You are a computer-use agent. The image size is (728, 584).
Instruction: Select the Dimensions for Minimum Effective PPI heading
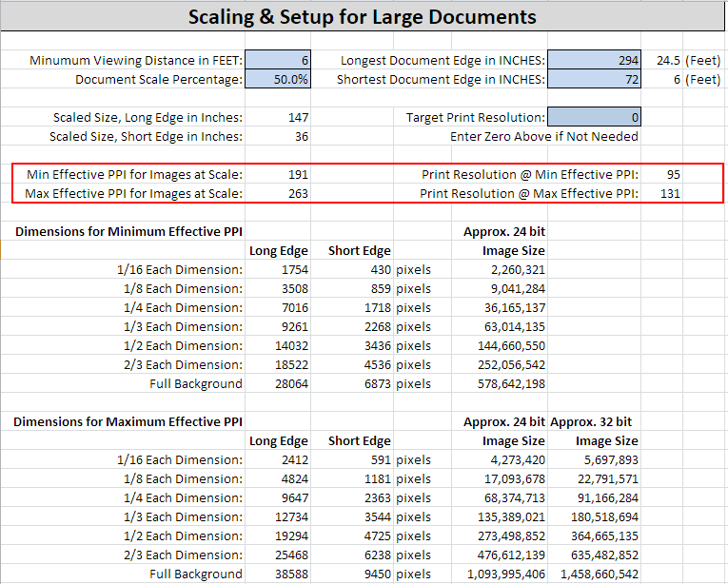[128, 231]
